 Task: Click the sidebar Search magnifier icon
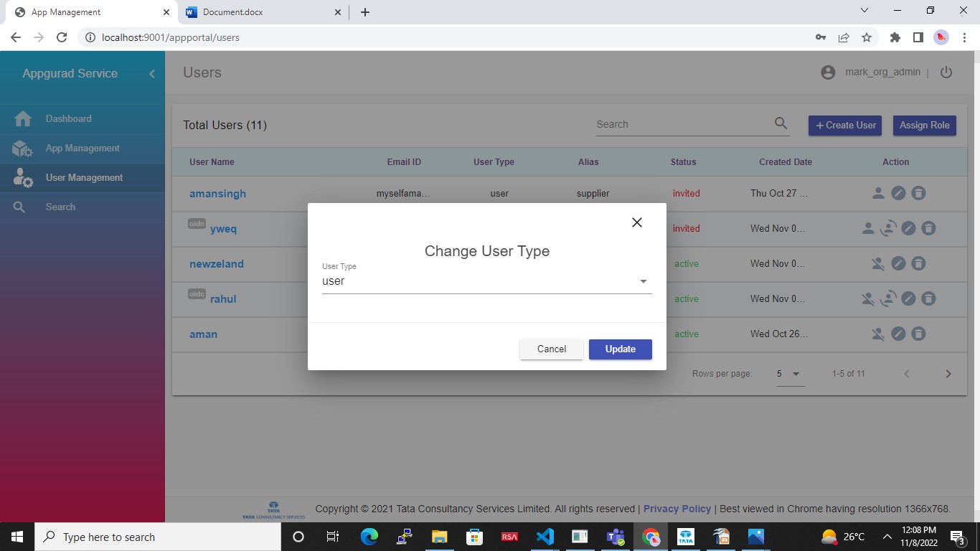click(x=19, y=207)
